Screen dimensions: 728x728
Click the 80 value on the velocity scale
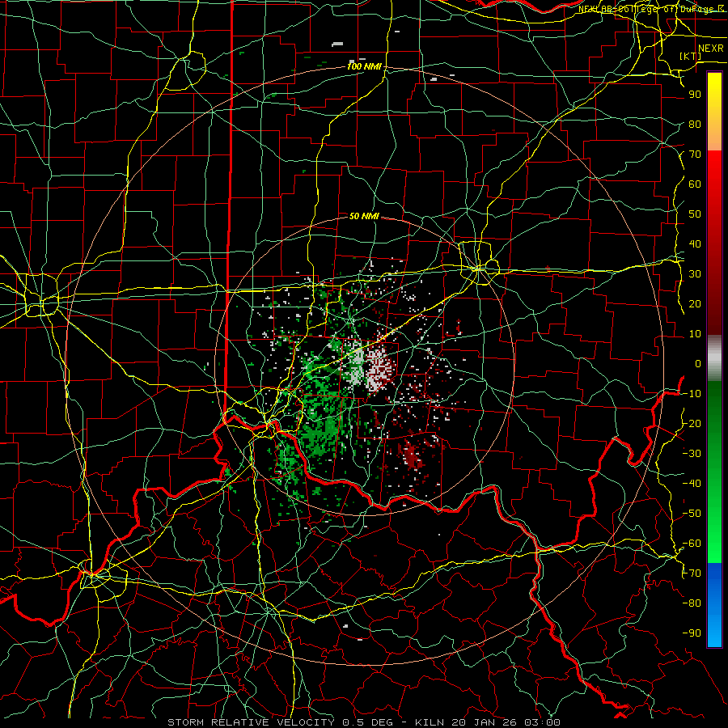(695, 124)
